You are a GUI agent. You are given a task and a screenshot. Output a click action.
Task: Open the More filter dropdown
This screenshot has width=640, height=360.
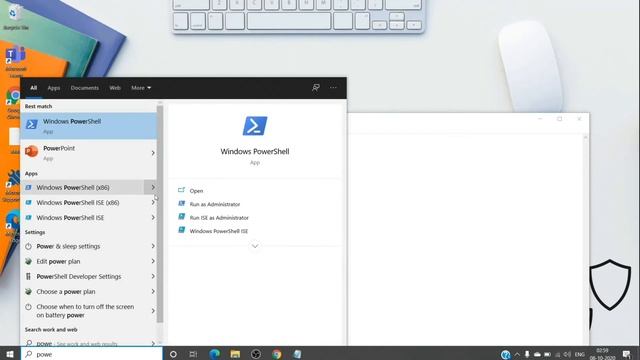[x=141, y=88]
